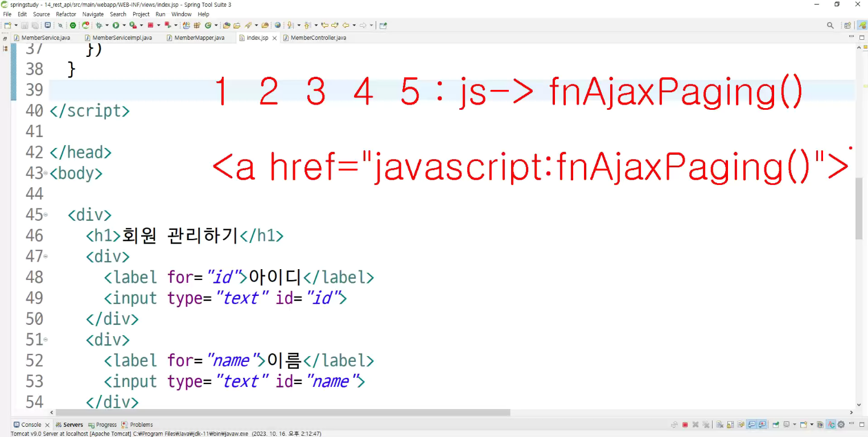Maximize the editor area
The height and width of the screenshot is (437, 868).
[862, 38]
